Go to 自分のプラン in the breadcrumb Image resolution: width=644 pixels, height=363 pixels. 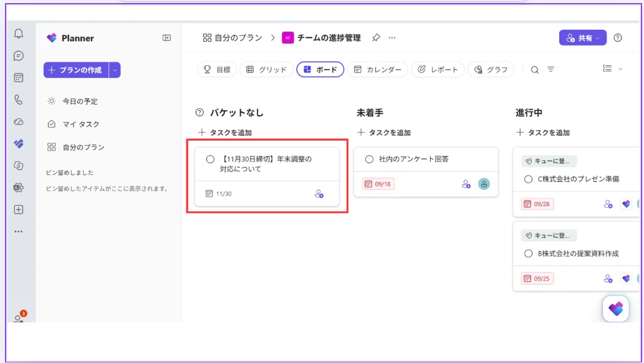coord(233,38)
